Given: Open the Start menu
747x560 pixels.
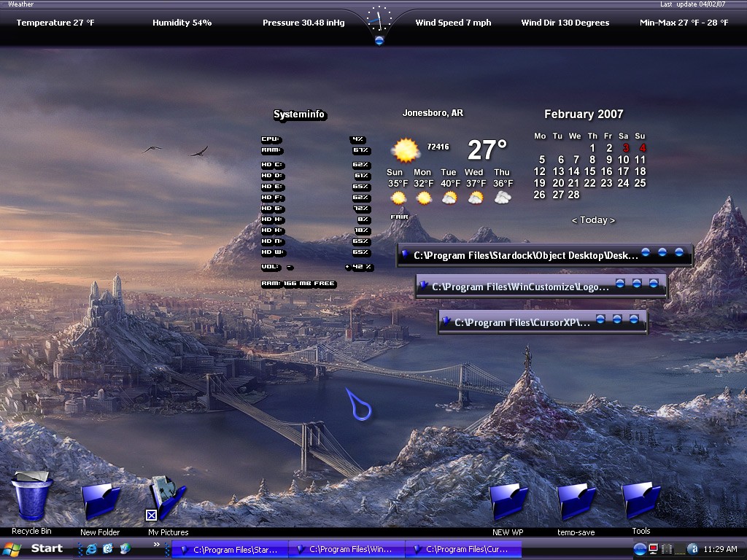Looking at the screenshot, I should click(x=33, y=549).
